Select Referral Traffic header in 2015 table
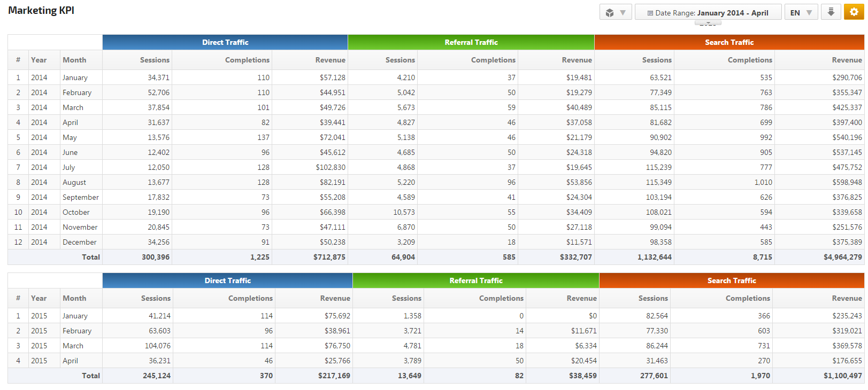This screenshot has width=868, height=390. click(475, 280)
